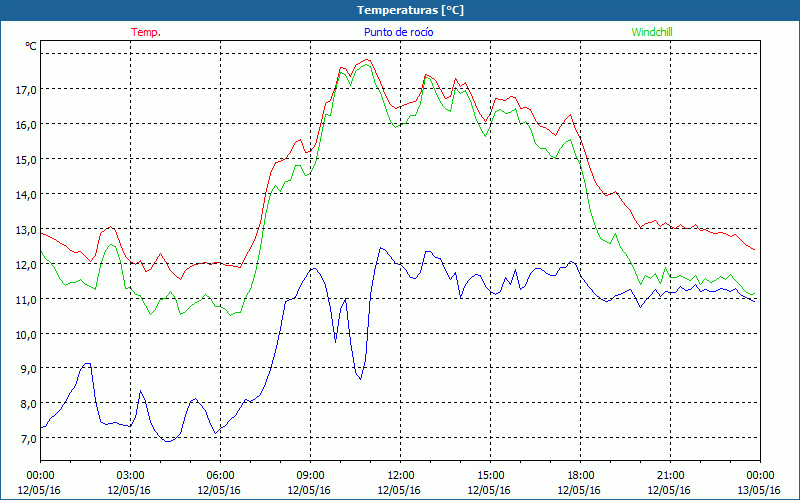Click the 9,0 y-axis value
800x500 pixels.
click(x=29, y=369)
